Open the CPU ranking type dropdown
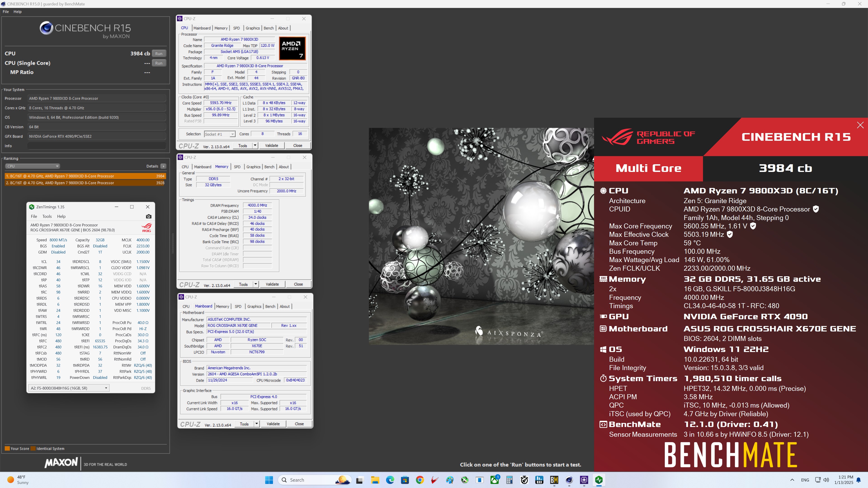The image size is (868, 488). (x=32, y=166)
